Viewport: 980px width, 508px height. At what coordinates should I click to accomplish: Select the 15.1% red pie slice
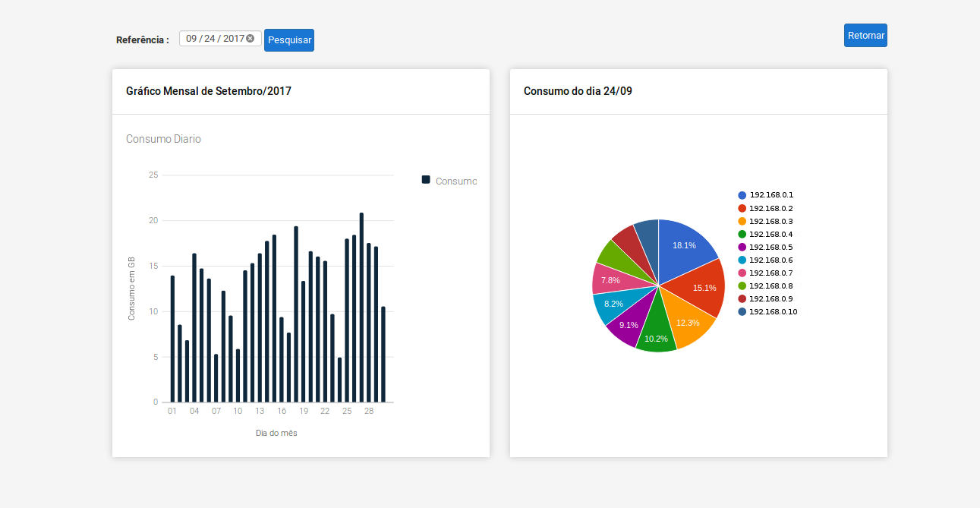click(702, 289)
